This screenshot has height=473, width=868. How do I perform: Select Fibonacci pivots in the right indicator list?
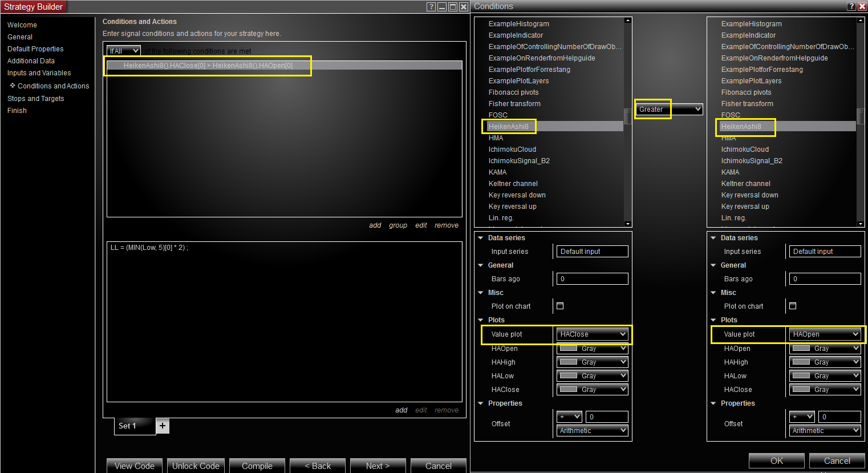[x=746, y=92]
